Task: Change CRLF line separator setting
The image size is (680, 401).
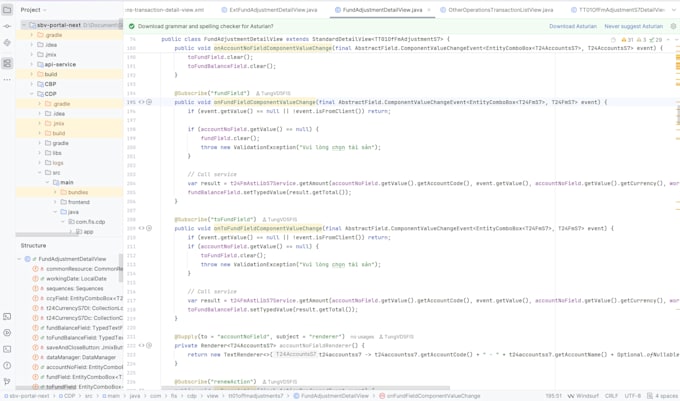Action: click(x=611, y=396)
